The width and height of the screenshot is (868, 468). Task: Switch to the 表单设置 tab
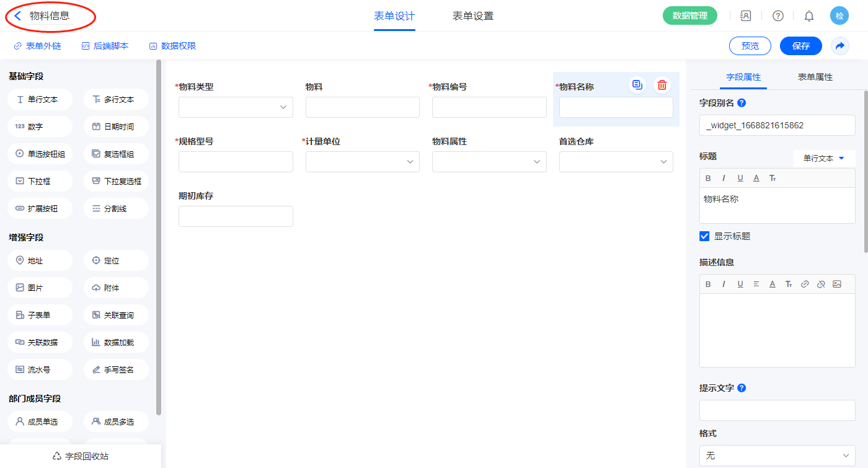tap(473, 16)
